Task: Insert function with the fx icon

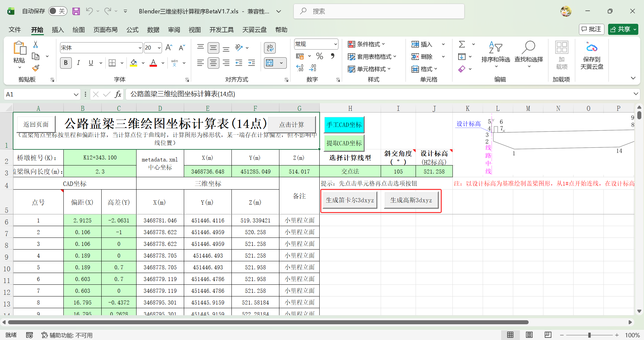Action: coord(118,94)
